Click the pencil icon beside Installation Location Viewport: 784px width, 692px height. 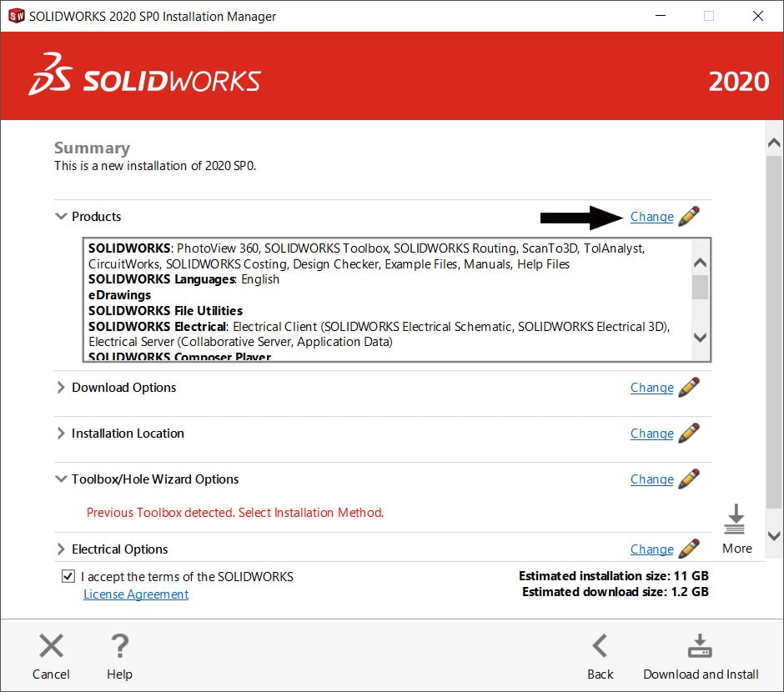click(x=689, y=433)
